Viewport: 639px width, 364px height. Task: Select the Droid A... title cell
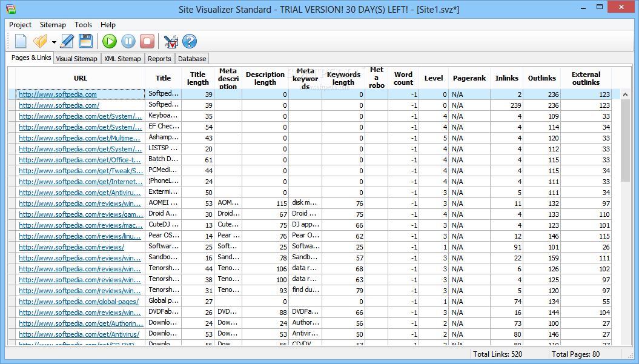point(164,214)
